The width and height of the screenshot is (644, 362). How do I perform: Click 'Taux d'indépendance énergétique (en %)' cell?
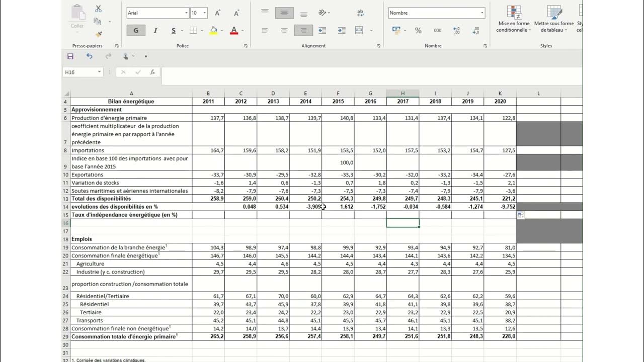pos(131,215)
